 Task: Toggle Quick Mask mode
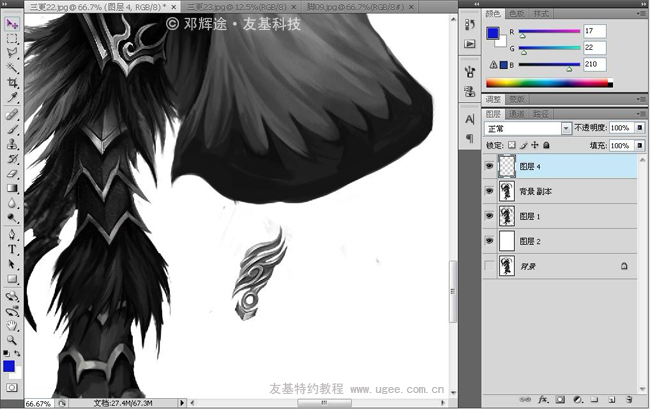tap(12, 387)
